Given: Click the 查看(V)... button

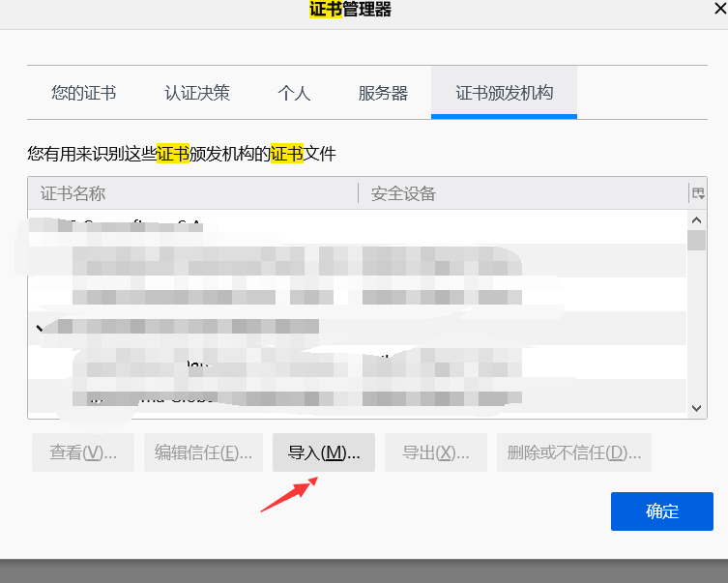Looking at the screenshot, I should (83, 452).
